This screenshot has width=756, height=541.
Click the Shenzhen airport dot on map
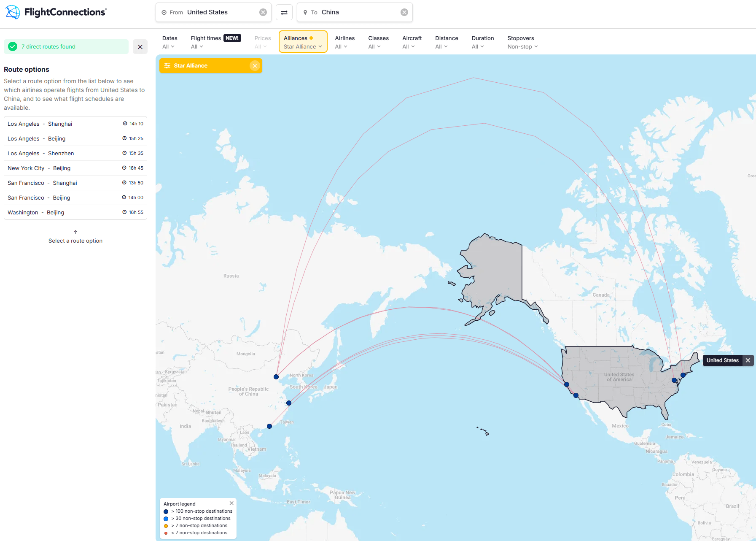269,426
